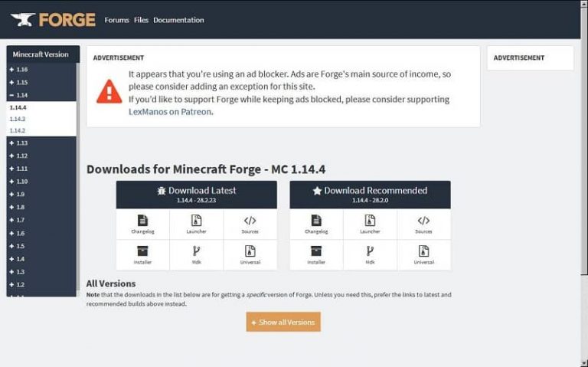
Task: Download Mdk under Download Recommended
Action: click(370, 254)
